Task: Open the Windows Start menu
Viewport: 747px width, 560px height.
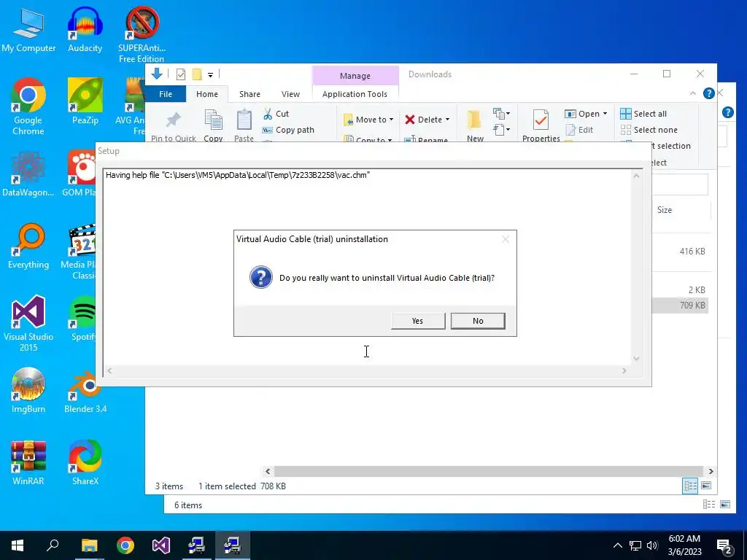Action: (x=18, y=545)
